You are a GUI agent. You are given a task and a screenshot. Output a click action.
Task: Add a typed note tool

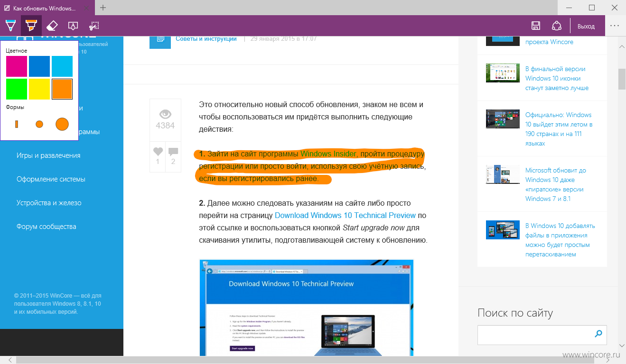coord(73,26)
